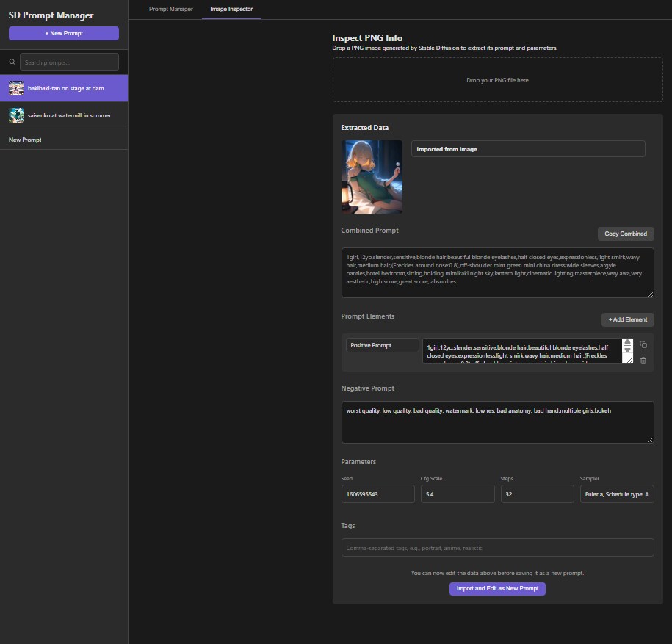Image resolution: width=672 pixels, height=644 pixels.
Task: Click the down arrow in Positive Prompt textbox
Action: click(627, 351)
